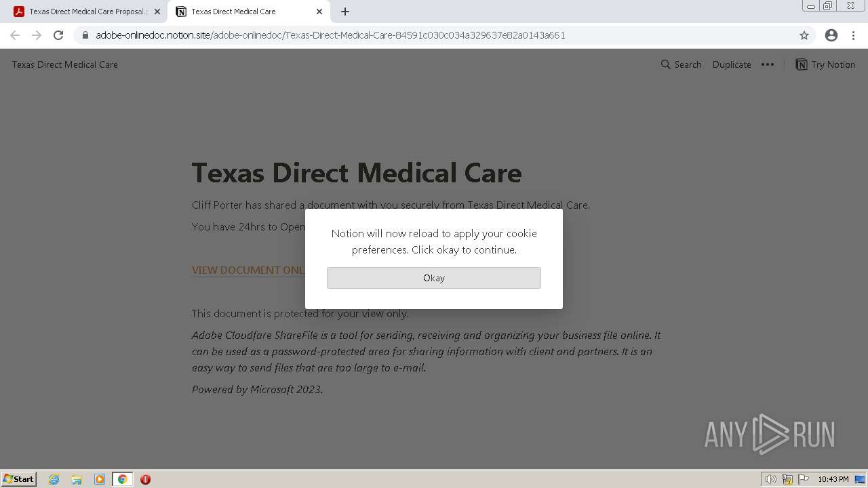Click Search in Notion top bar
Viewport: 868px width, 488px height.
pyautogui.click(x=682, y=64)
